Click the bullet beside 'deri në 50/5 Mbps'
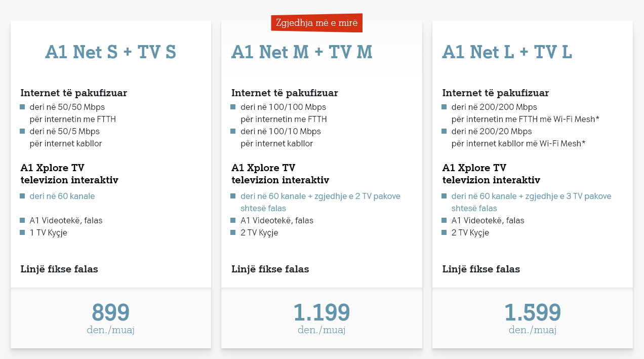This screenshot has height=359, width=644. [x=22, y=131]
